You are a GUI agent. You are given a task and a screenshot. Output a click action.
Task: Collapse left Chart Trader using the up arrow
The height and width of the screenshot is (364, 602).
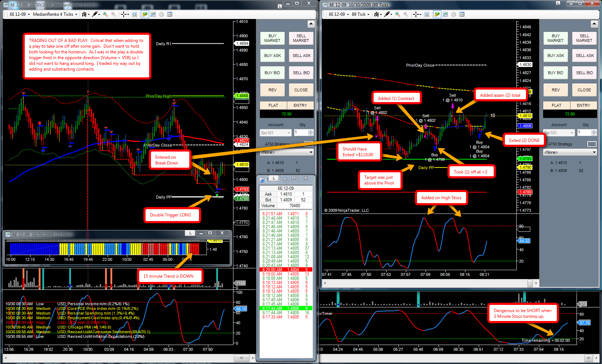tap(311, 24)
